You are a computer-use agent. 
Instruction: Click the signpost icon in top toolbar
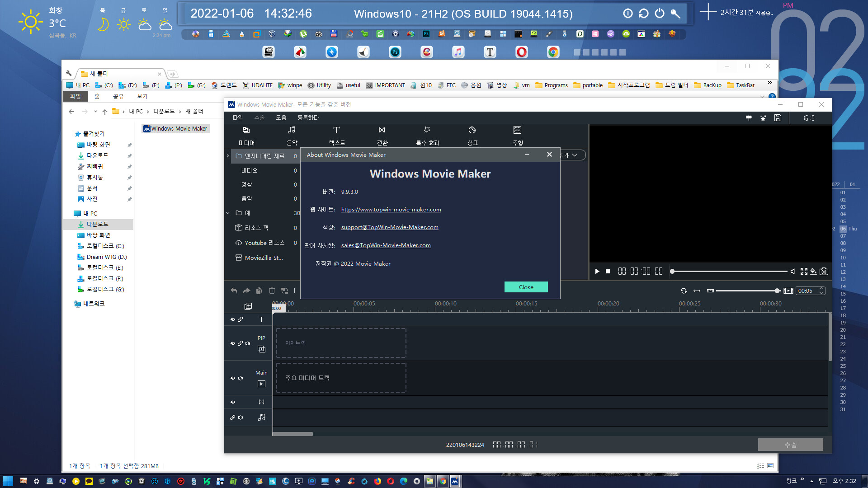(x=749, y=118)
